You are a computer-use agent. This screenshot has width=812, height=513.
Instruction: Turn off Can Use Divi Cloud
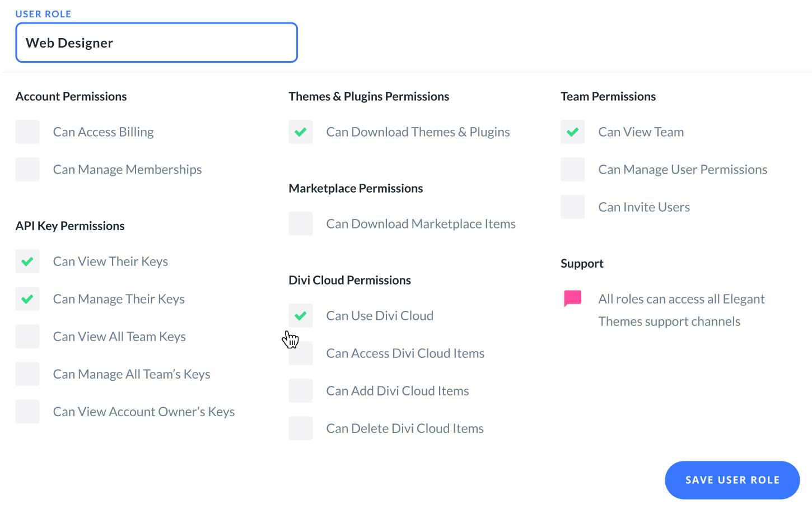point(301,316)
